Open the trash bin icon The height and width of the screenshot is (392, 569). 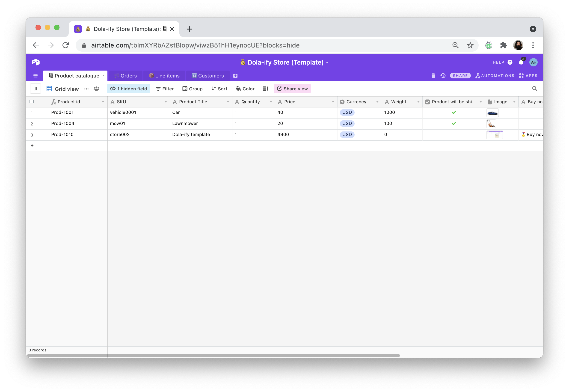click(433, 76)
